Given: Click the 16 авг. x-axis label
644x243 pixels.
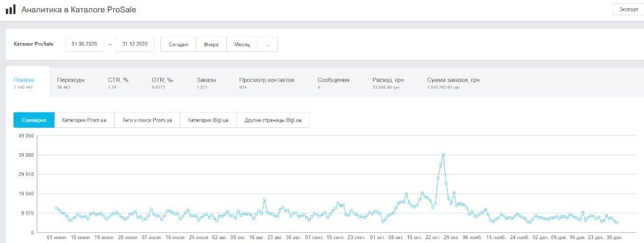Looking at the screenshot, I should pyautogui.click(x=256, y=237).
